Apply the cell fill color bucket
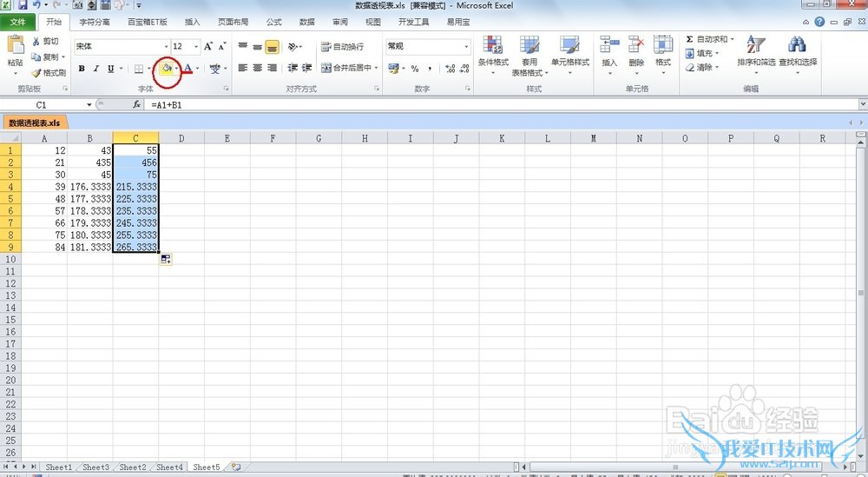Image resolution: width=868 pixels, height=477 pixels. click(166, 69)
